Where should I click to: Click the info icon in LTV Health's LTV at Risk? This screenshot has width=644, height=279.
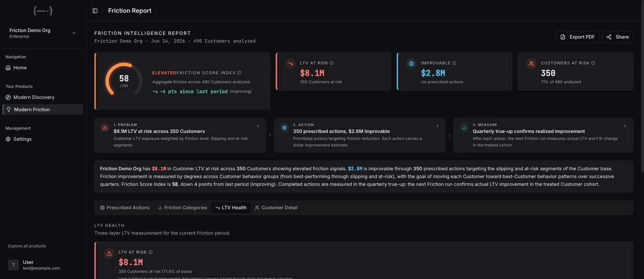click(x=151, y=252)
